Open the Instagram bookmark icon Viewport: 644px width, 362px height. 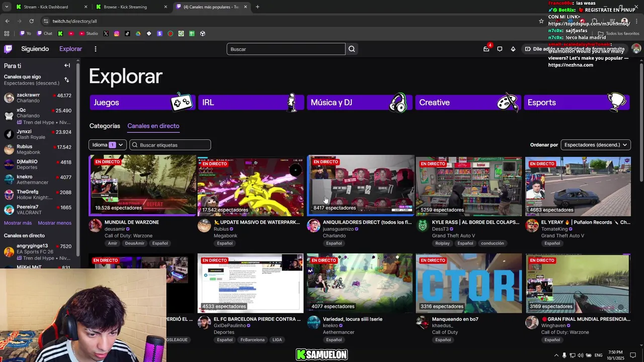117,34
